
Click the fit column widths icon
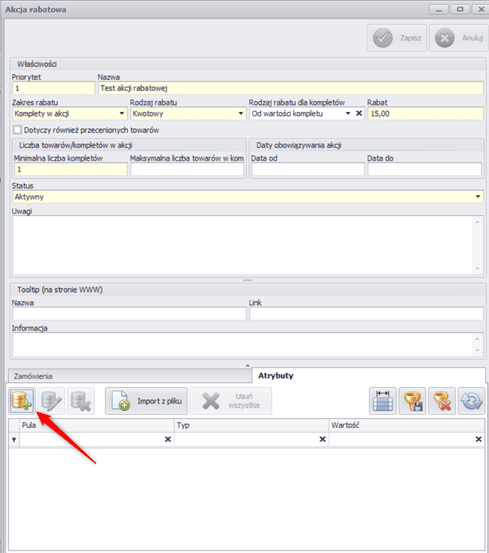pyautogui.click(x=383, y=401)
